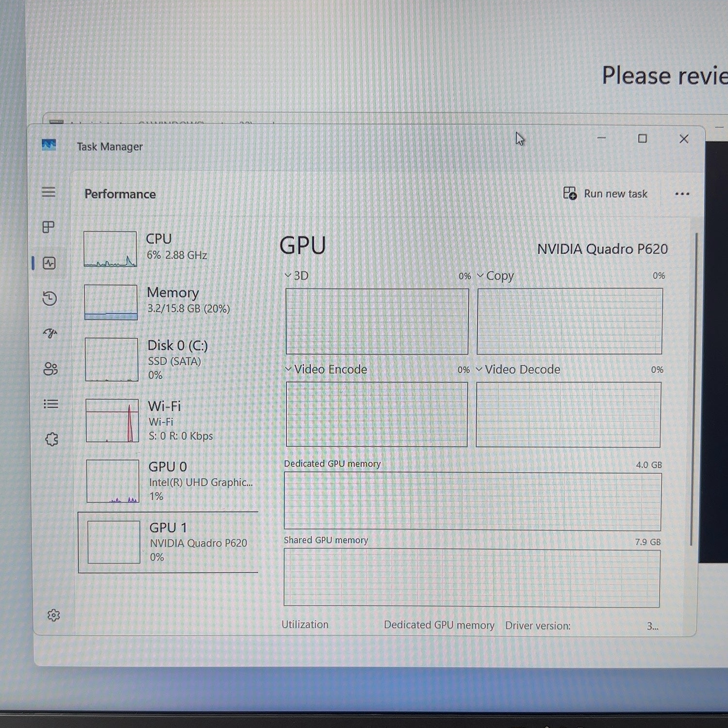Click the Copy engine graph
Screen dimensions: 728x728
[570, 321]
